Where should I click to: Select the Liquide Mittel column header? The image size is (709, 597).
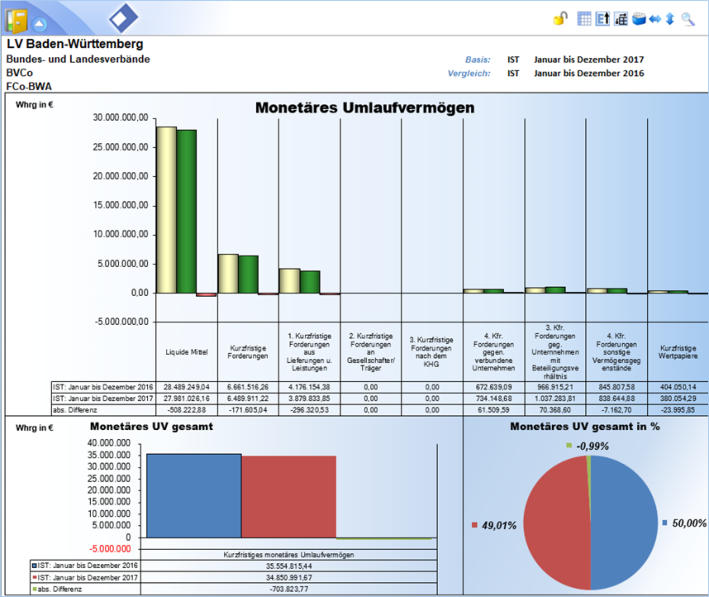(x=185, y=353)
